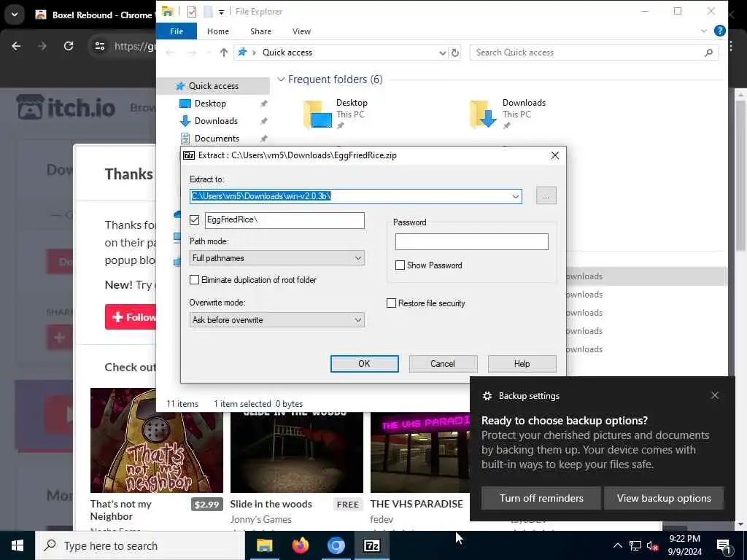747x560 pixels.
Task: Click the search magnifier icon in File Explorer
Action: coord(708,52)
